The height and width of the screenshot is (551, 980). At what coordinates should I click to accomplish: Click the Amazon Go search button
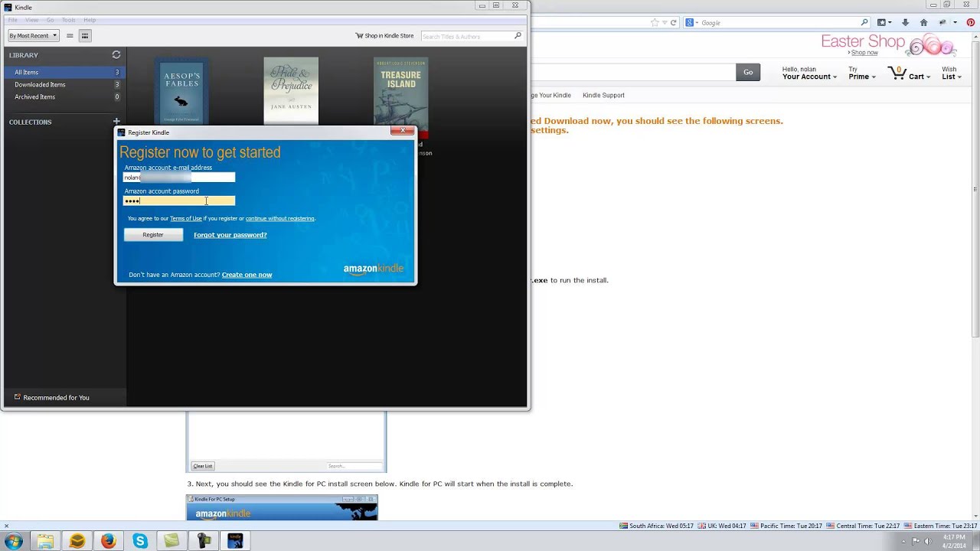click(x=748, y=72)
